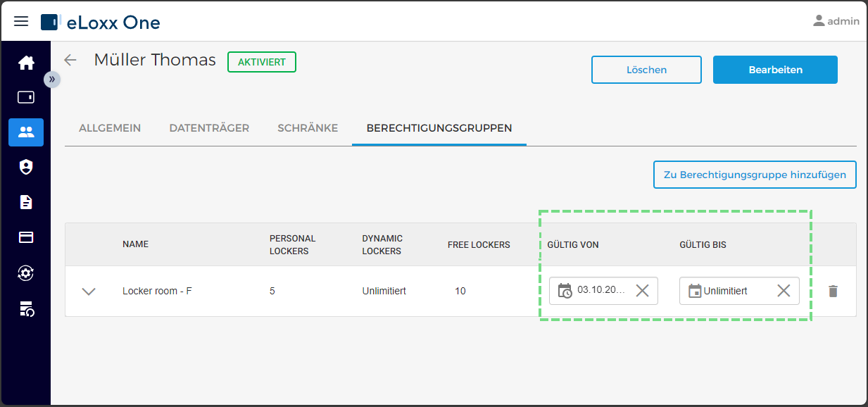
Task: Click the Löschen button
Action: 646,70
